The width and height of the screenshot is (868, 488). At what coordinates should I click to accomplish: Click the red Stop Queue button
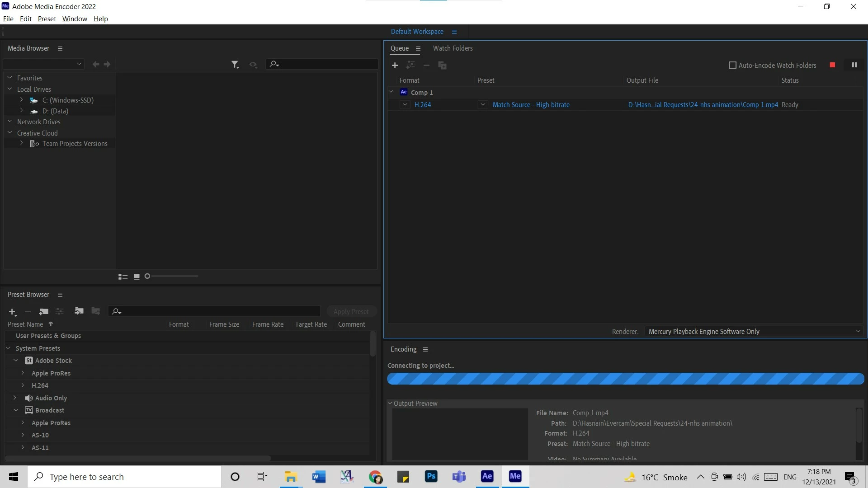click(x=832, y=65)
